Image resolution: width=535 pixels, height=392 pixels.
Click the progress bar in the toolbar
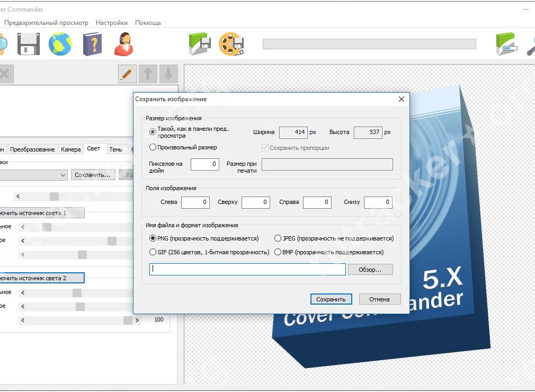369,44
